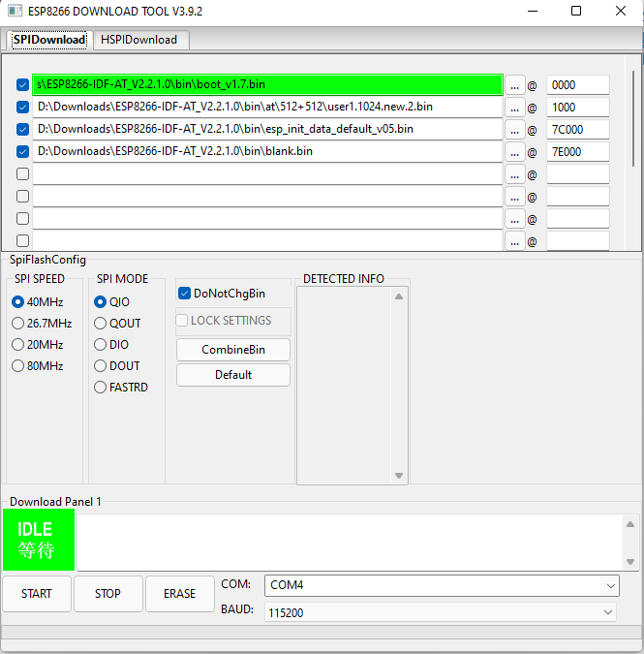Enable the seventh empty file row checkbox

(x=22, y=219)
